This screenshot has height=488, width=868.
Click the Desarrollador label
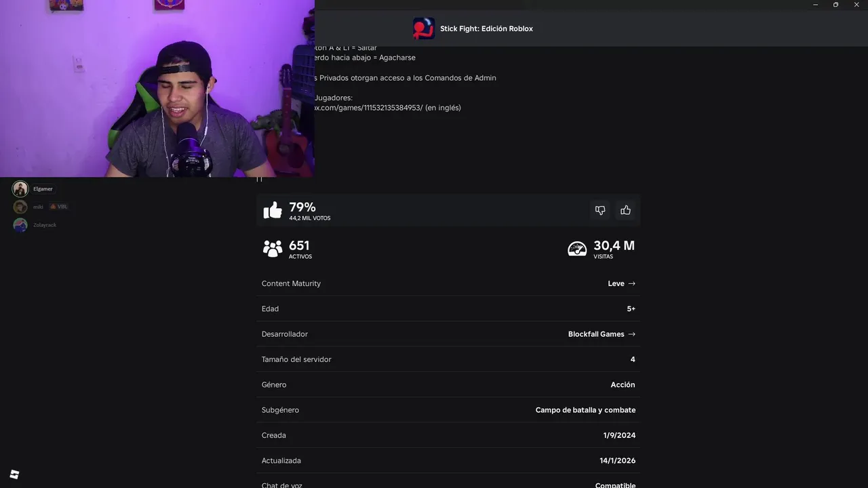click(x=285, y=334)
